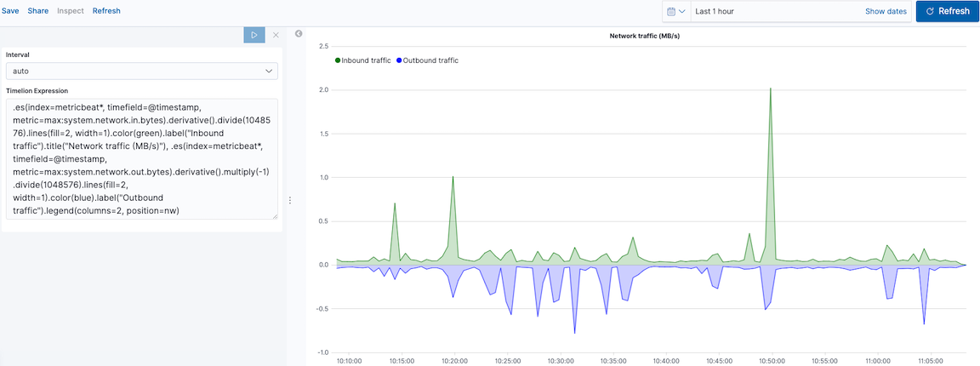Click the calendar icon in the date picker
The image size is (980, 366).
point(671,11)
